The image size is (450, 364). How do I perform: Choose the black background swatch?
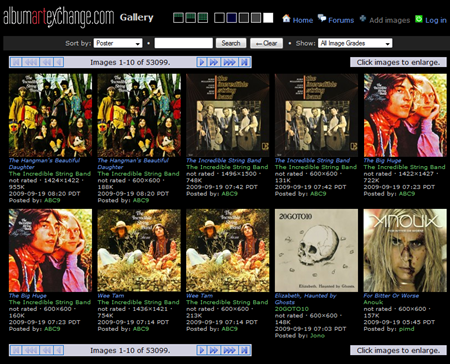(219, 18)
